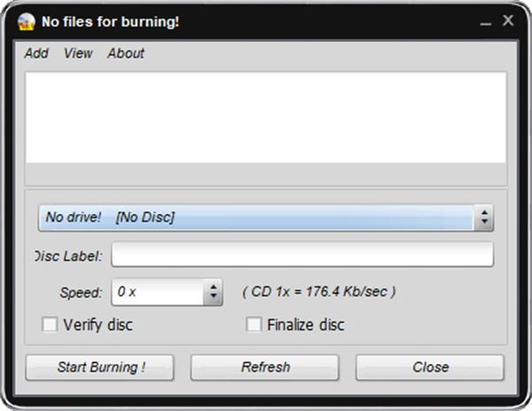Close the window with the X icon
The height and width of the screenshot is (411, 532).
[508, 20]
